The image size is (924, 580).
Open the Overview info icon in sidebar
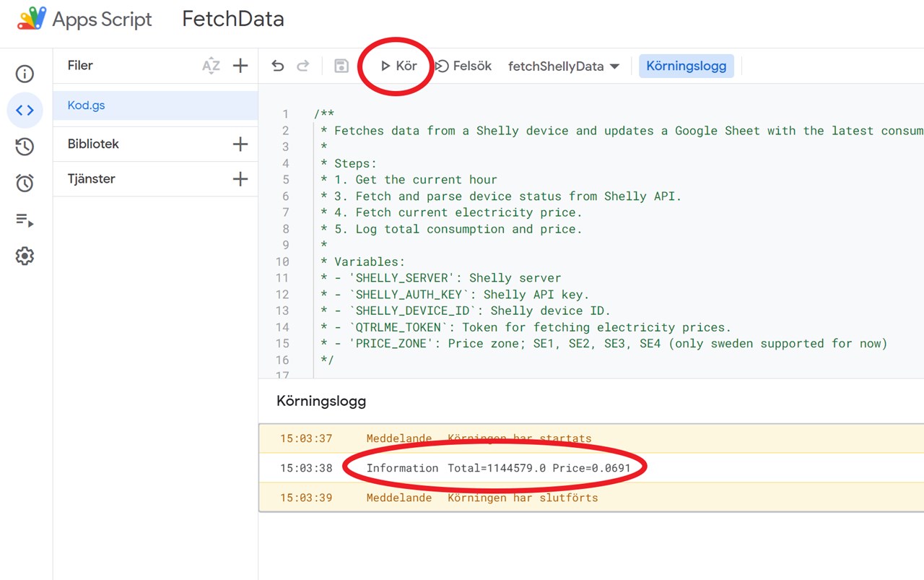point(25,74)
